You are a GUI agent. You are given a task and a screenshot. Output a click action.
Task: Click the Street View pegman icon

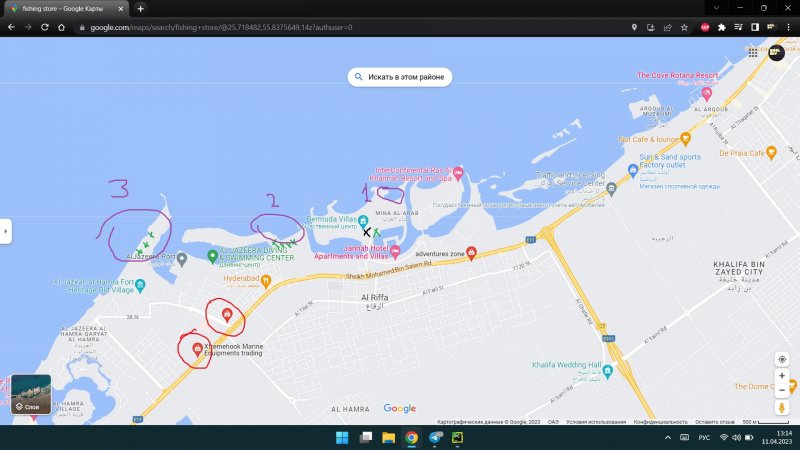[x=782, y=407]
